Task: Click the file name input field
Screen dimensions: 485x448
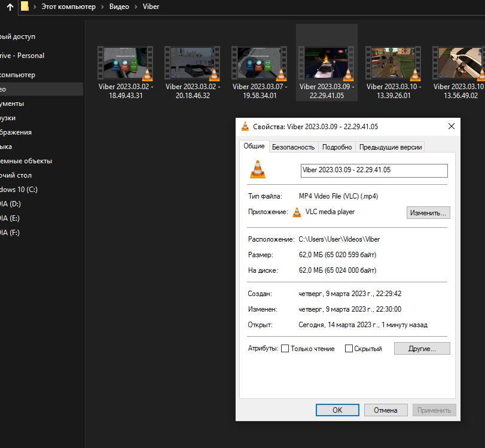Action: [374, 170]
